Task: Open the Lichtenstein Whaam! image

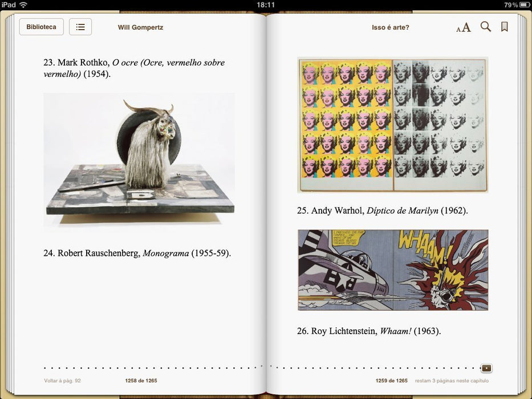Action: [x=392, y=270]
